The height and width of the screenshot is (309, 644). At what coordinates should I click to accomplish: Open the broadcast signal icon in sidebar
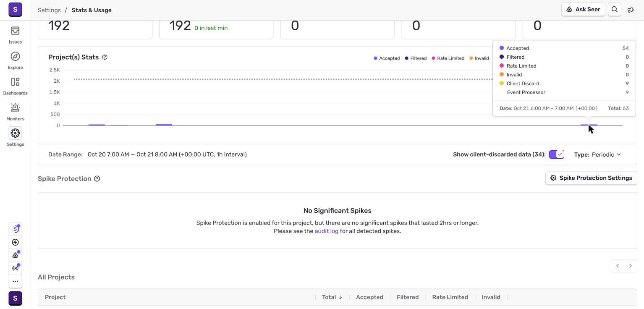click(x=16, y=268)
